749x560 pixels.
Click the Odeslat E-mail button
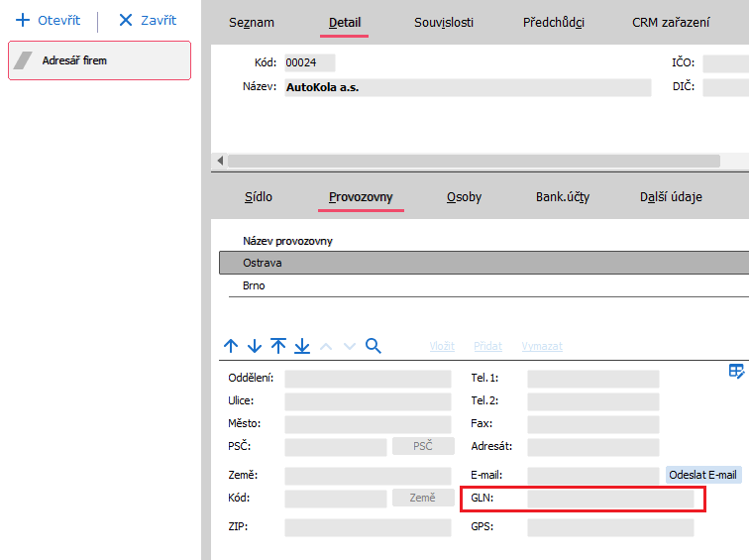click(703, 475)
